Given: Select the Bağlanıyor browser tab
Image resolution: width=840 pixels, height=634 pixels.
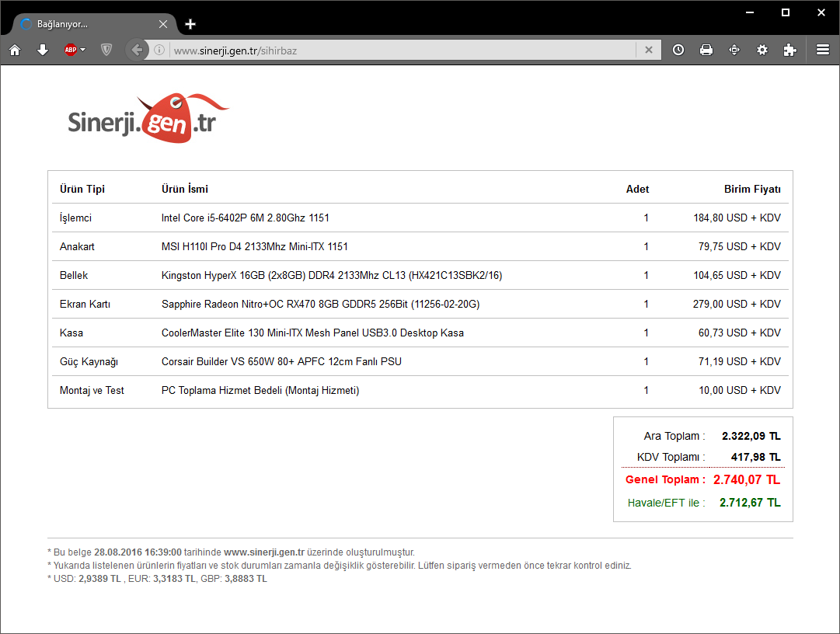Looking at the screenshot, I should pyautogui.click(x=85, y=24).
